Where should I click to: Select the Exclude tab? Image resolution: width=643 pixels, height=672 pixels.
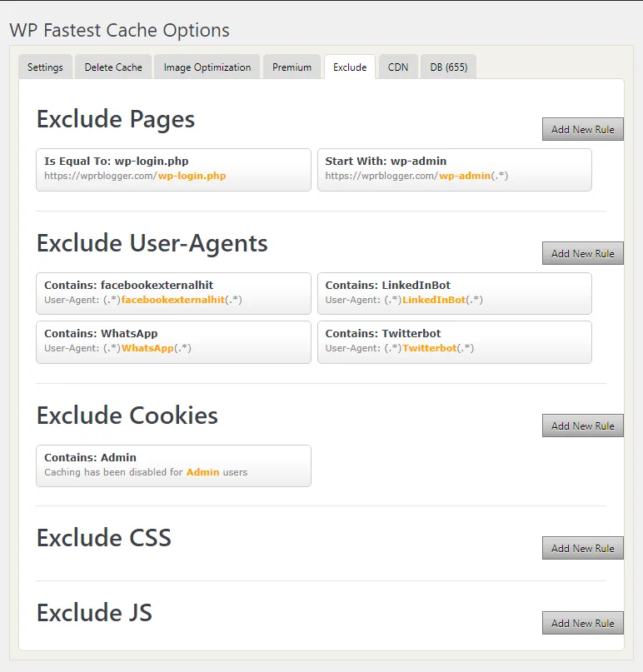click(349, 67)
